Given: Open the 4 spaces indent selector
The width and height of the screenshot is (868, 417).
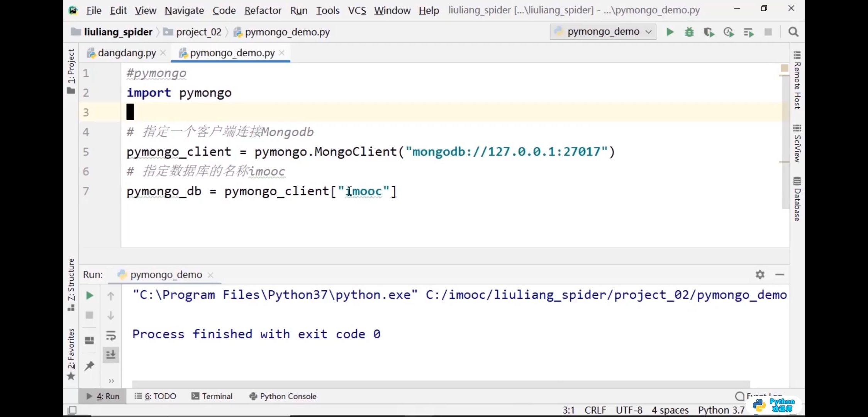Looking at the screenshot, I should coord(670,410).
